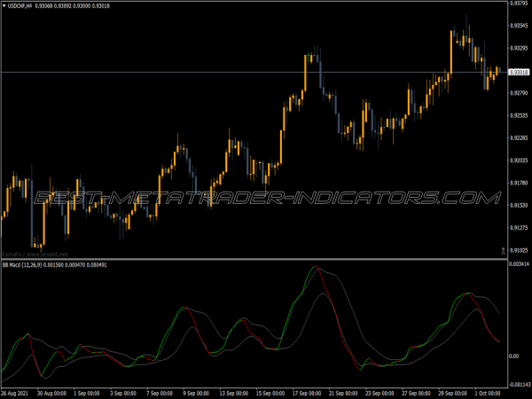The width and height of the screenshot is (532, 399).
Task: Click price scale value 0.93545
Action: point(519,26)
